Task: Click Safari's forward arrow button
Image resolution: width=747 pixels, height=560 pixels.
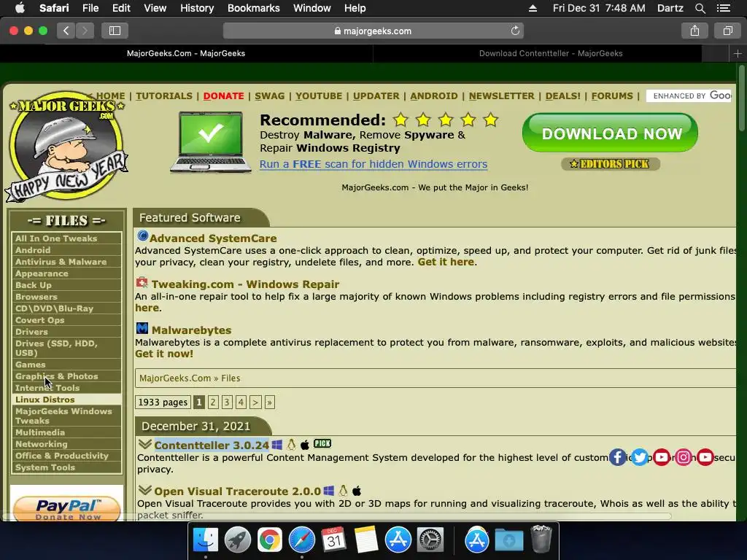Action: (x=85, y=31)
